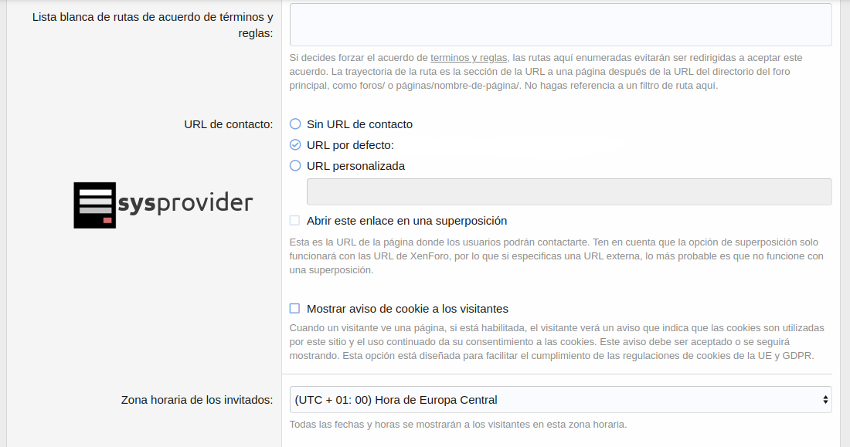Click the timezone help text below the selector
This screenshot has width=850, height=447.
(x=458, y=424)
